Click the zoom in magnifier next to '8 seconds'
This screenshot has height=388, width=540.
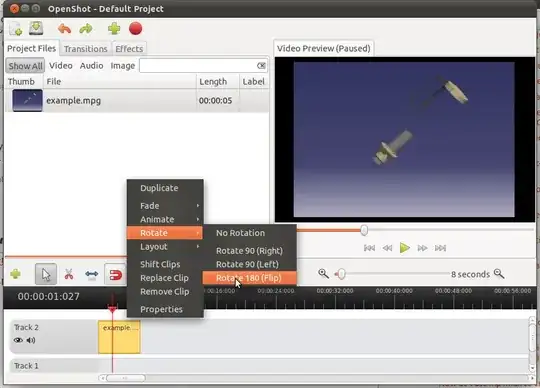tap(499, 274)
